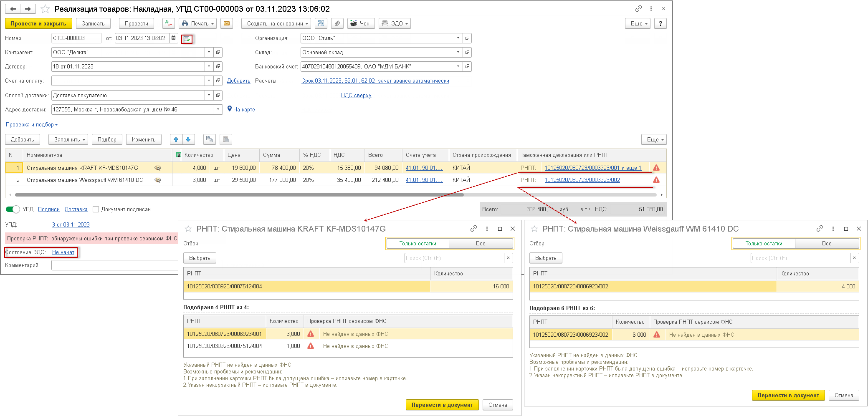Select Все filter in Weissgauff РНПТ window
Viewport: 868px width, 416px height.
coord(827,243)
